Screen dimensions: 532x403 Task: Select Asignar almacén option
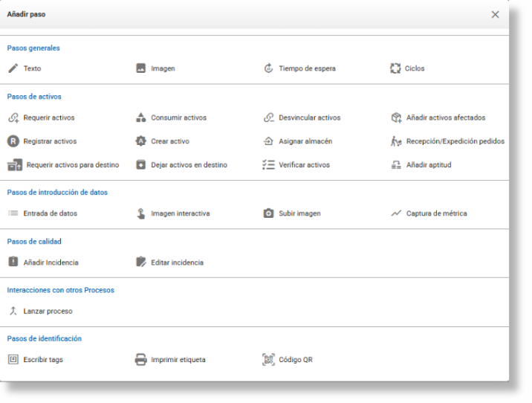(305, 141)
